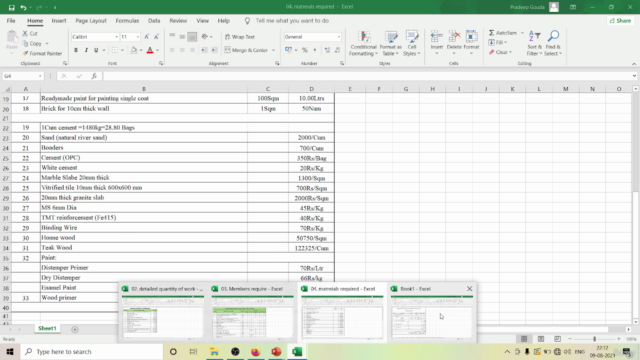Open PowerPoint from the taskbar
This screenshot has height=360, width=640.
click(x=276, y=351)
